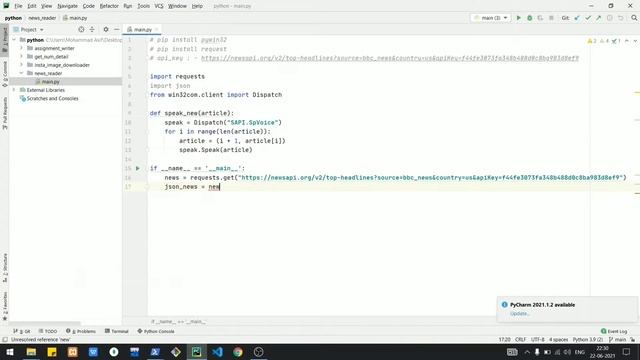Show warnings count in editor inspection widget

click(x=592, y=41)
